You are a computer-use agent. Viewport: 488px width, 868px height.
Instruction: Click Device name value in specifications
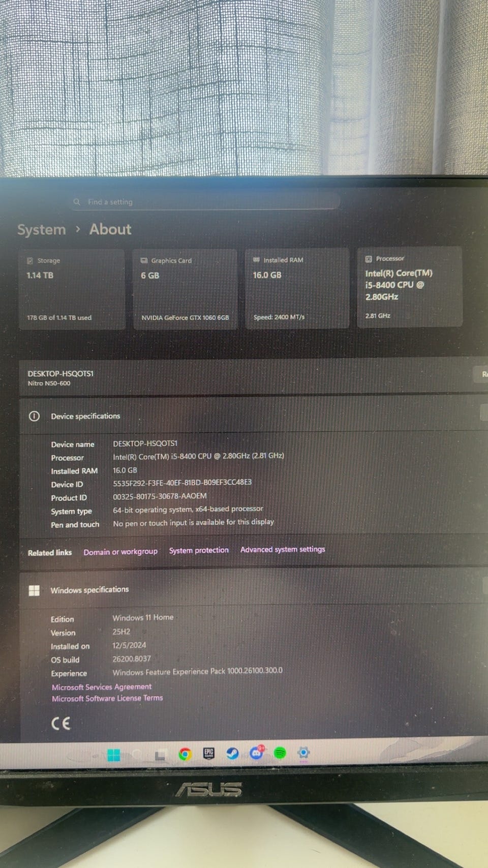tap(145, 443)
